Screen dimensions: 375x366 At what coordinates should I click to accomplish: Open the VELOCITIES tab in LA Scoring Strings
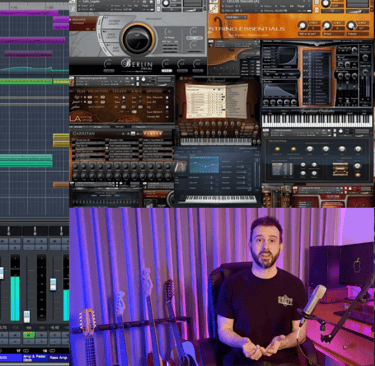98,91
